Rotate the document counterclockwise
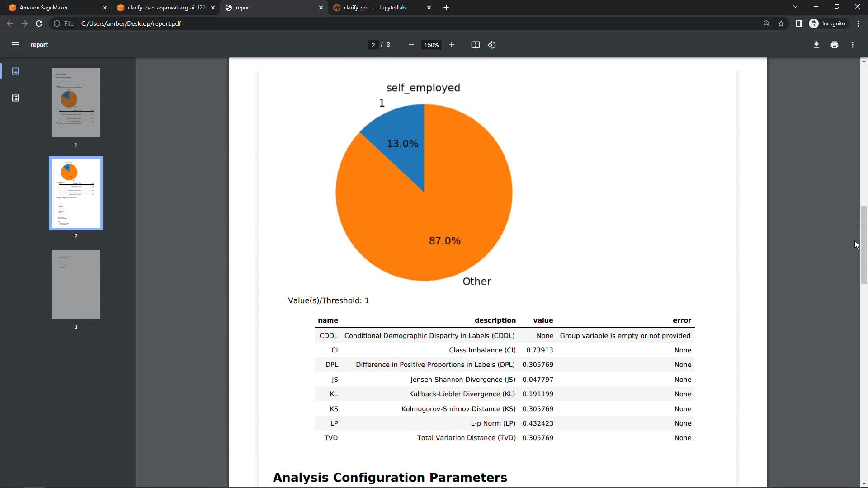 pos(492,45)
